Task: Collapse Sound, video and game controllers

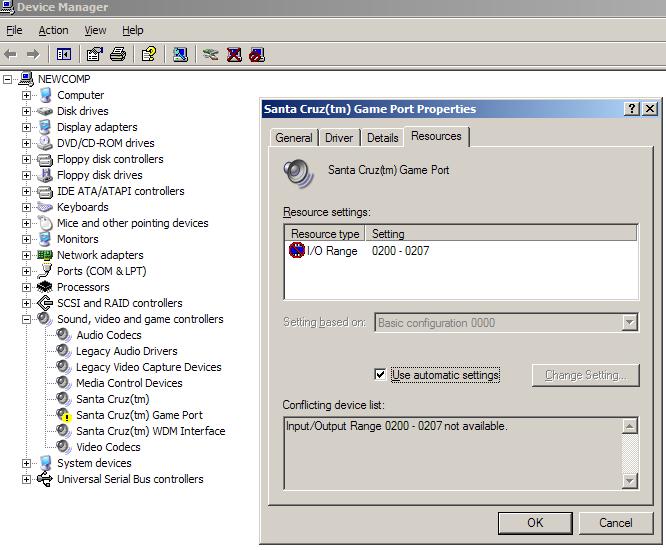Action: click(26, 319)
